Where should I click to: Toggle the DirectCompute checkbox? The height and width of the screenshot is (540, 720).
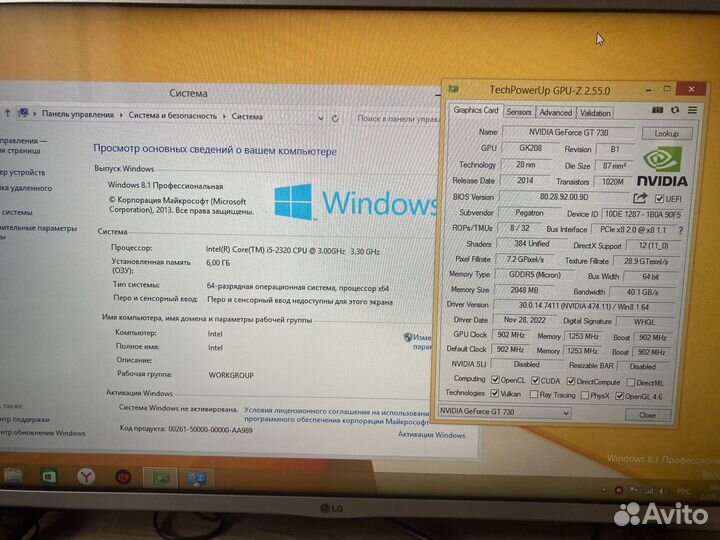coord(571,381)
